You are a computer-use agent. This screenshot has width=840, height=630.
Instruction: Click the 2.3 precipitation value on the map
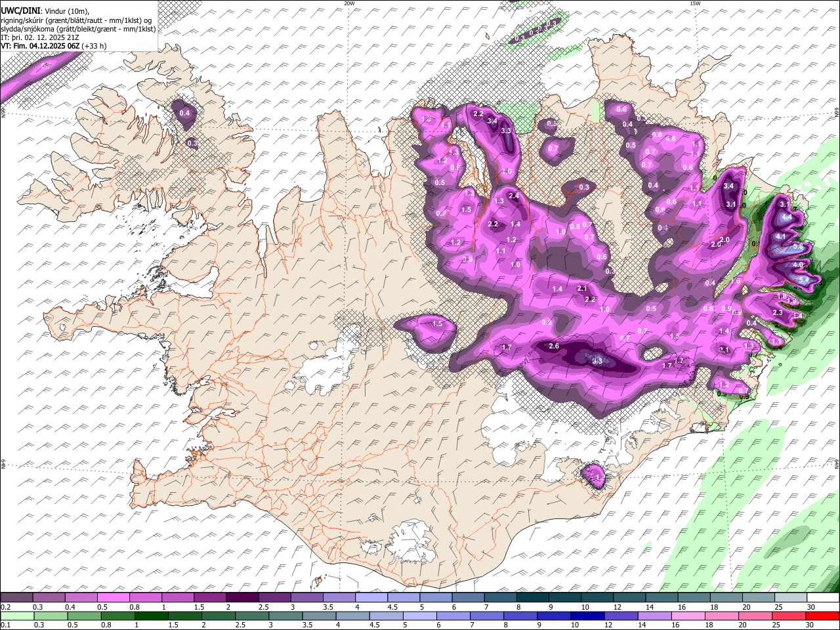point(778,312)
